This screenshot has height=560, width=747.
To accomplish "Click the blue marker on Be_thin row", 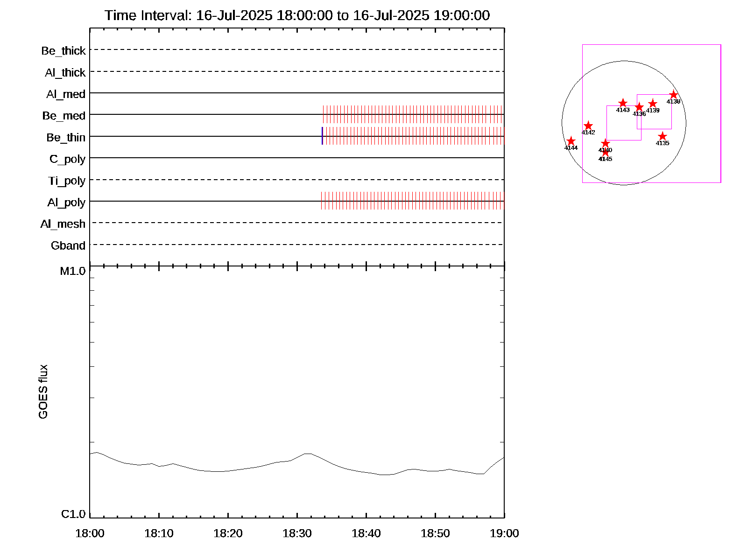I will click(x=322, y=136).
